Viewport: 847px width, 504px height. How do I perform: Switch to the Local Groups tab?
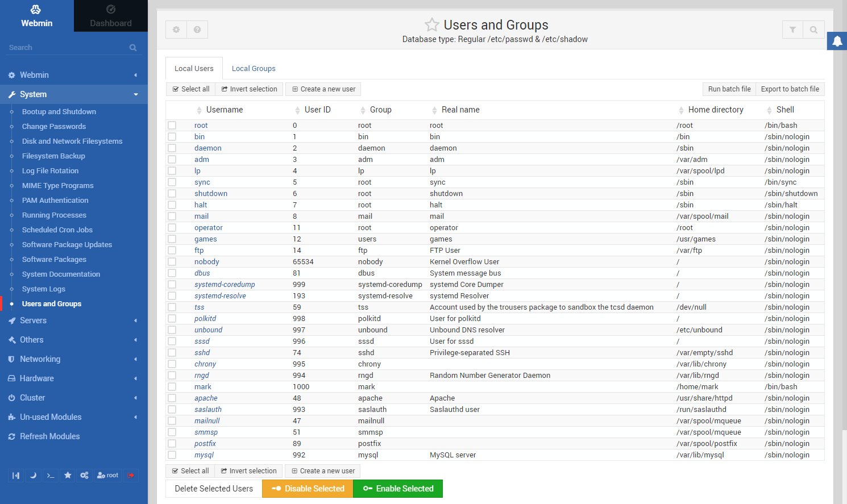tap(254, 69)
